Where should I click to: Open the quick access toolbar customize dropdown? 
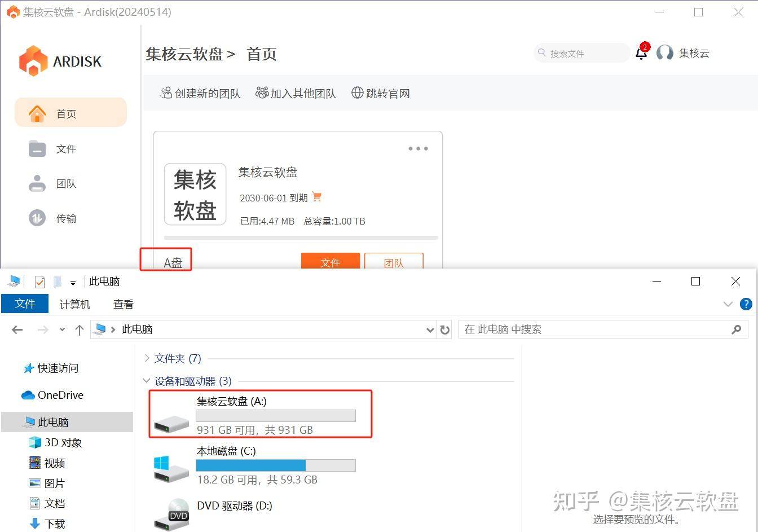(73, 283)
